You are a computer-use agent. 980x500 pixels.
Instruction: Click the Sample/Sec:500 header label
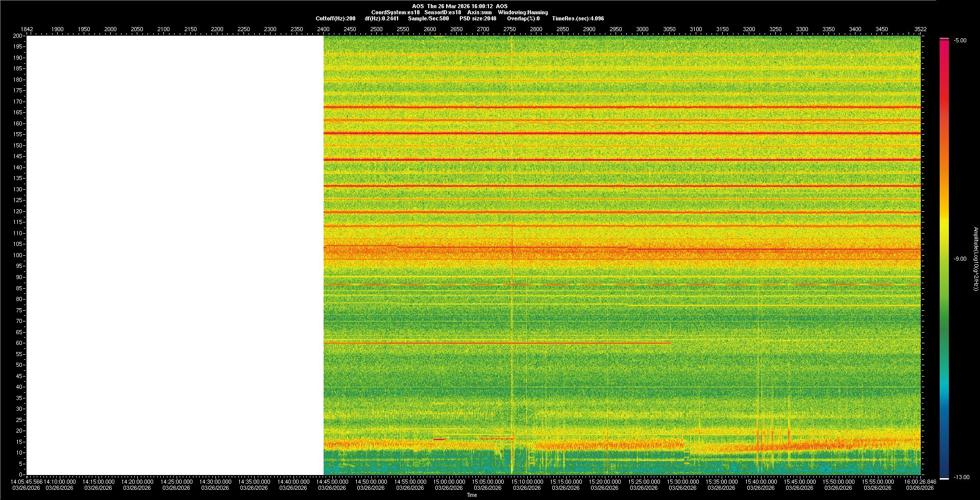428,18
